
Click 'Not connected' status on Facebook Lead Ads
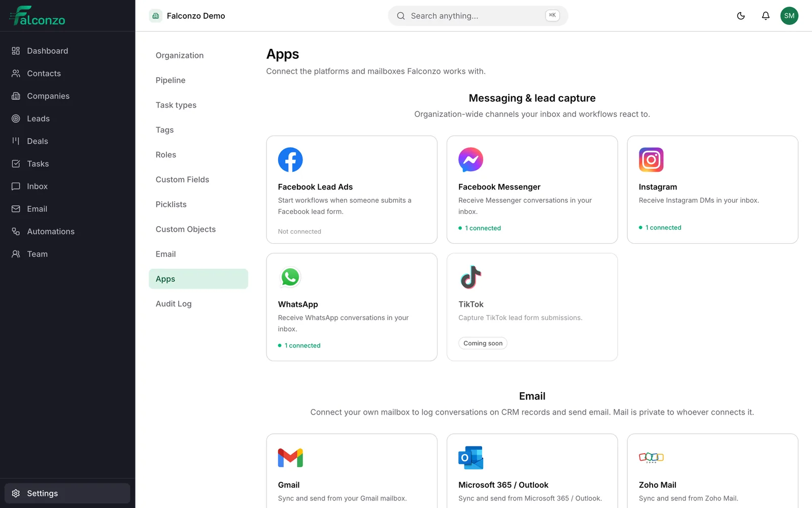[299, 232]
